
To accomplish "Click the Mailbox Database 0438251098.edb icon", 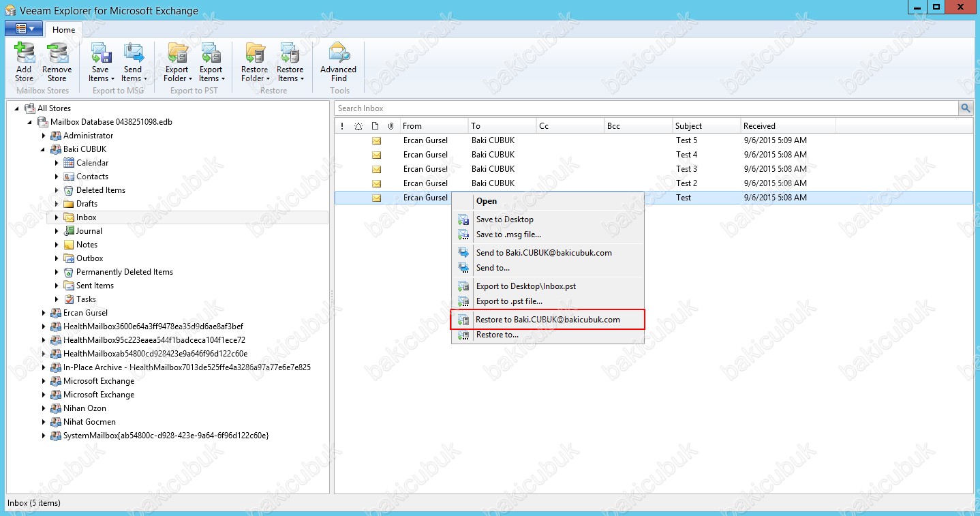I will pyautogui.click(x=42, y=122).
